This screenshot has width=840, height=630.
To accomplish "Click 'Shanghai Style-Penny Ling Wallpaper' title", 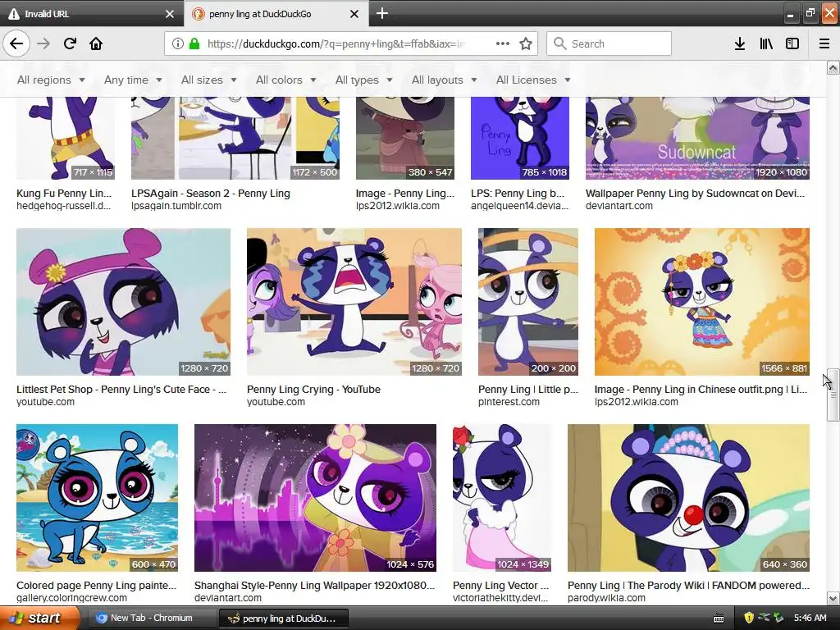I will pos(314,586).
